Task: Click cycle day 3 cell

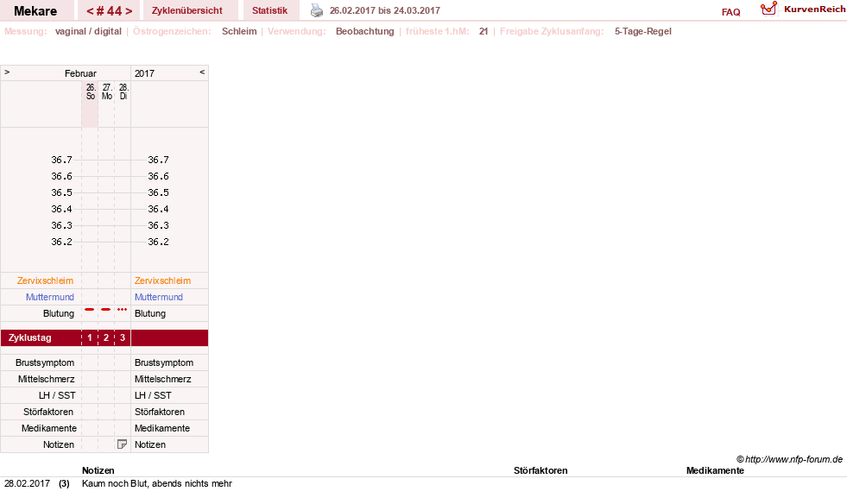Action: [x=123, y=337]
